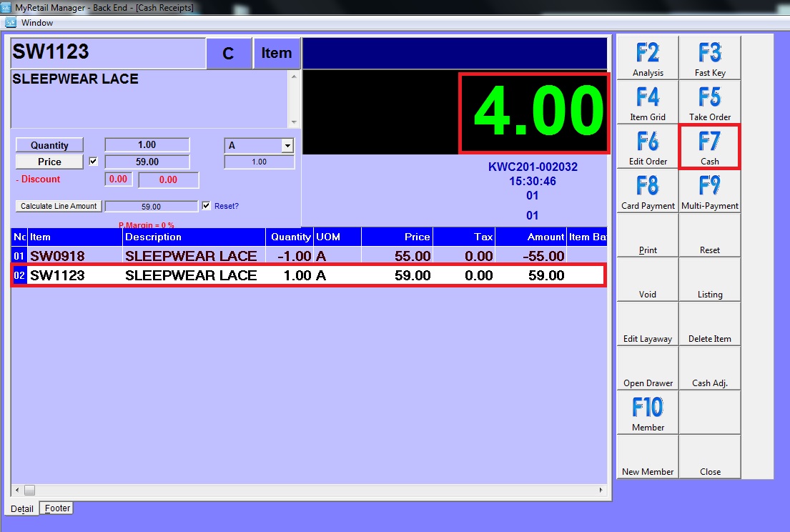This screenshot has width=790, height=532.
Task: Expand the UOM dropdown showing A
Action: 287,145
